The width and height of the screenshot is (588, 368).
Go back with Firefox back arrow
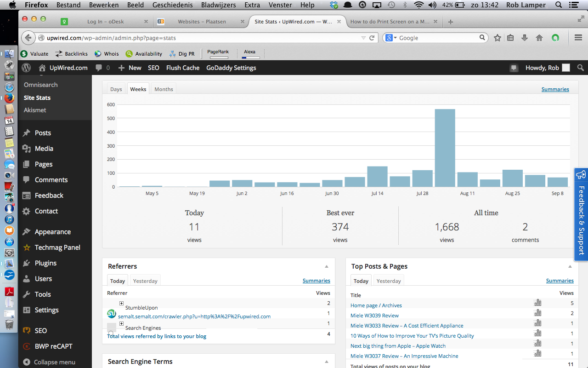(x=28, y=38)
